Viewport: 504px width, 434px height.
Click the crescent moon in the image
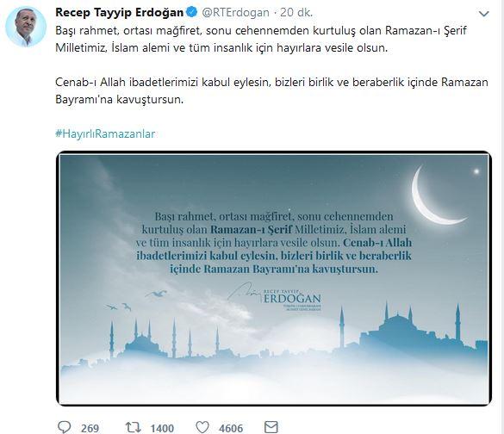pyautogui.click(x=436, y=195)
